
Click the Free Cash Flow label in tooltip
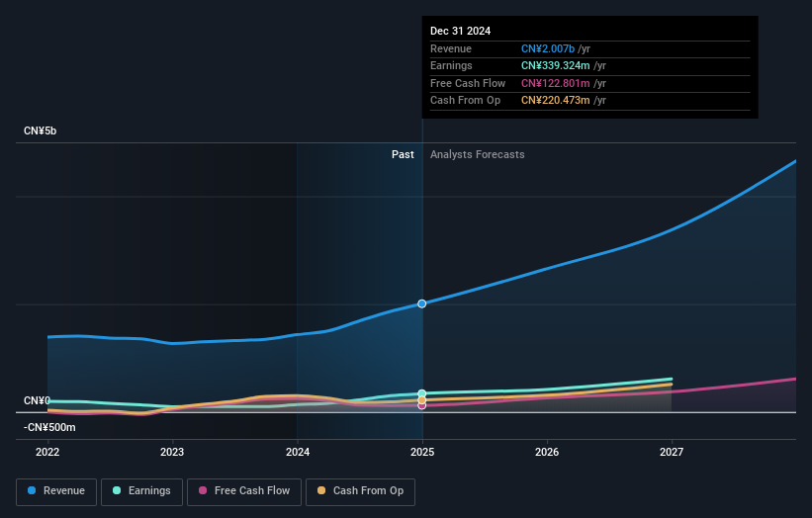pyautogui.click(x=468, y=83)
